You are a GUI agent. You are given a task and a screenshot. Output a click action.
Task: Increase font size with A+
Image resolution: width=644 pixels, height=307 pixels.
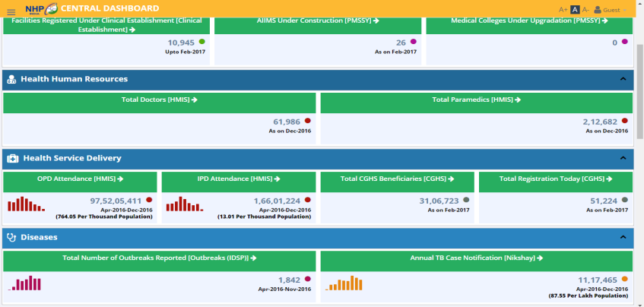(x=563, y=10)
